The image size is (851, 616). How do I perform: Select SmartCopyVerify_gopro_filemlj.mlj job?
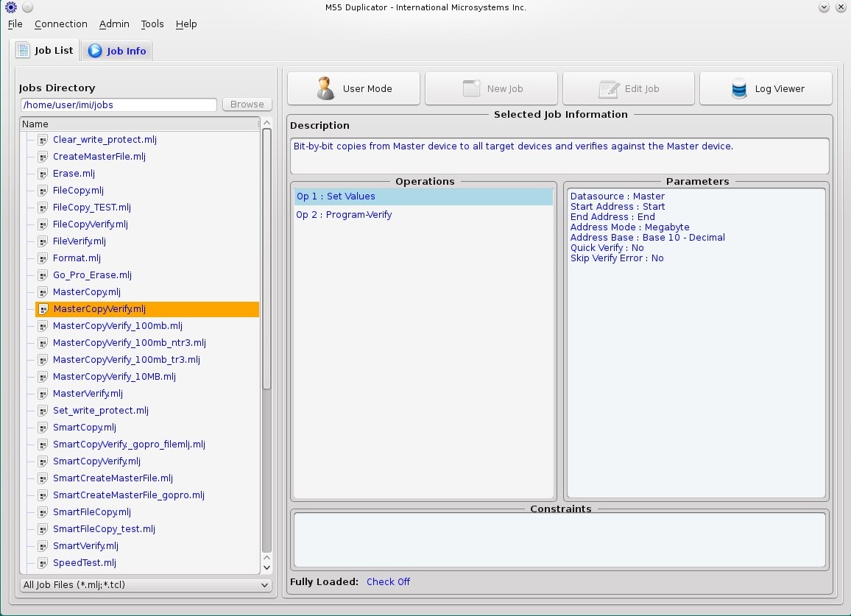click(129, 445)
